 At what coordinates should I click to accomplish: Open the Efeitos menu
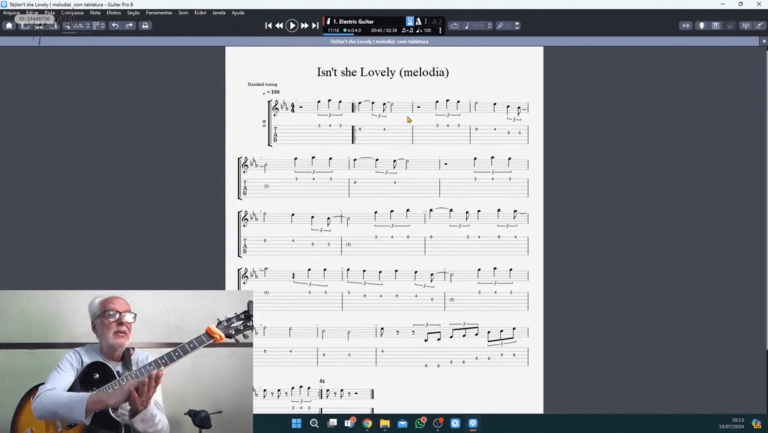point(114,13)
